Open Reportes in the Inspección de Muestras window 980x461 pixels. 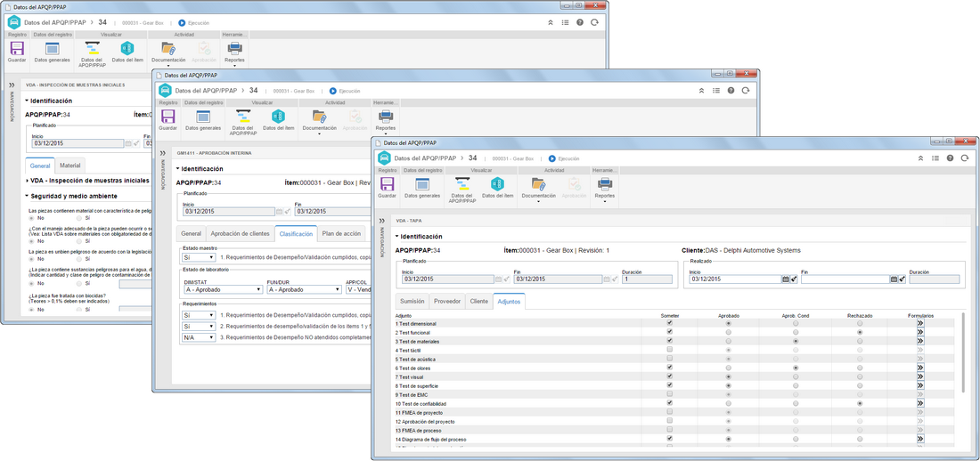pos(235,54)
